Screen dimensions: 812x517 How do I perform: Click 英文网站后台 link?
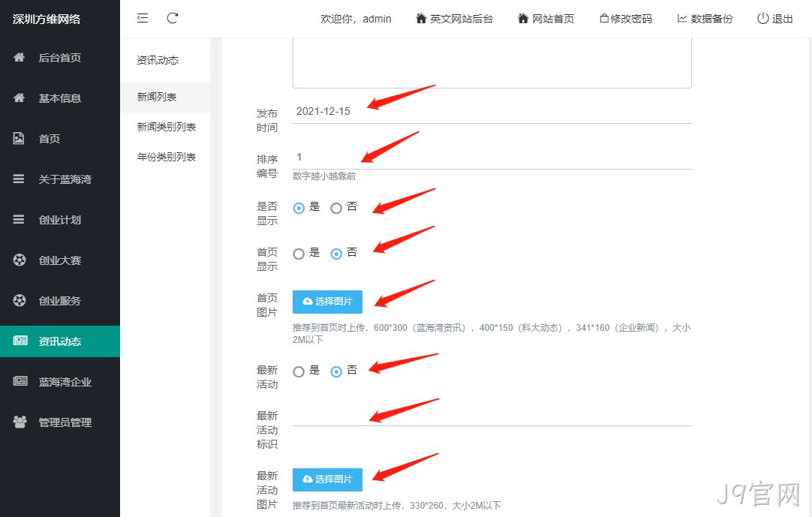[455, 19]
